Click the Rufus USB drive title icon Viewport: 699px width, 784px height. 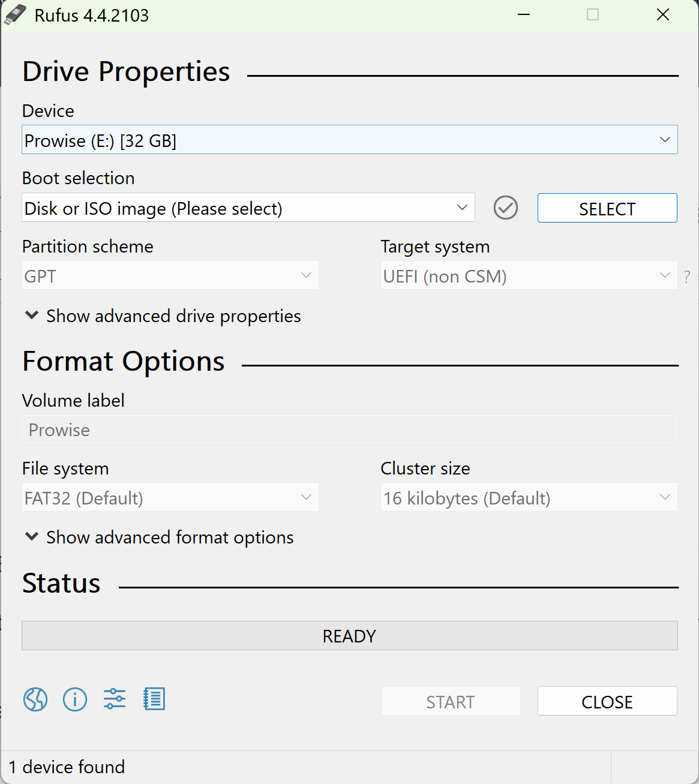pyautogui.click(x=16, y=15)
